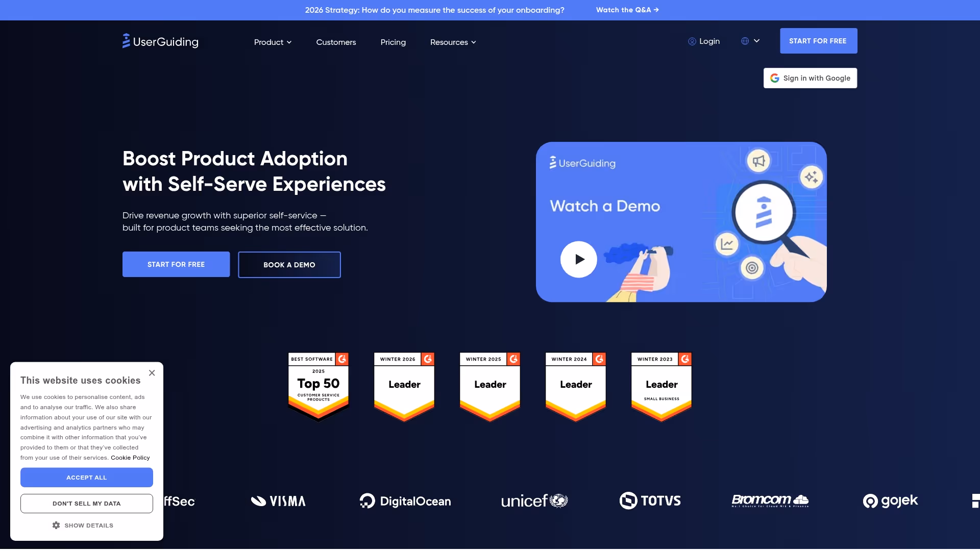Click the G2 Top 50 2025 badge
The width and height of the screenshot is (980, 551).
pos(318,386)
